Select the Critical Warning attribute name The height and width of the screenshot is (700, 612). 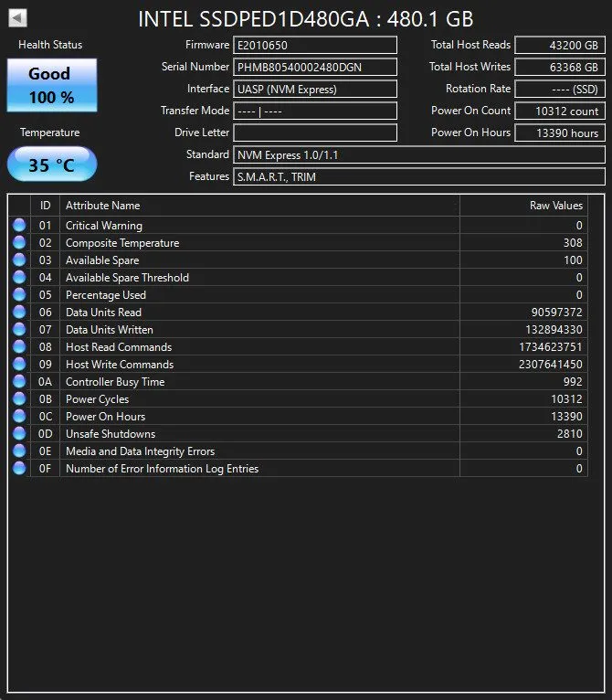[x=104, y=226]
